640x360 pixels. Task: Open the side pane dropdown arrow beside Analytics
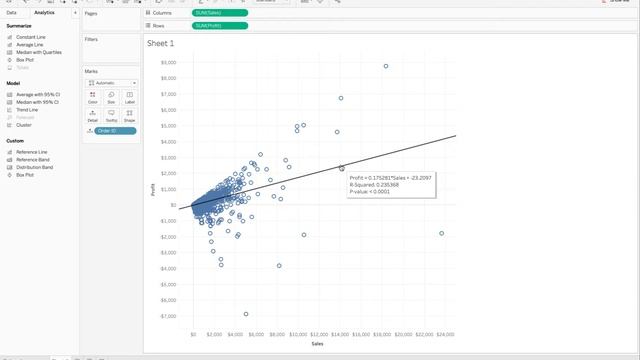(x=75, y=13)
